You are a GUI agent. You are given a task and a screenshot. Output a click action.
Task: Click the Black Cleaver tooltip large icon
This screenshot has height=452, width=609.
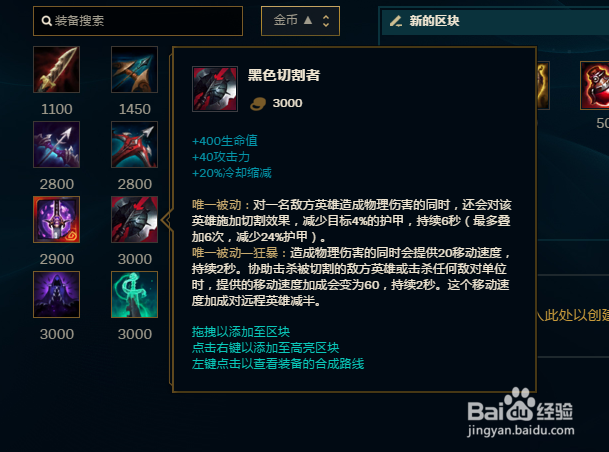tap(215, 89)
